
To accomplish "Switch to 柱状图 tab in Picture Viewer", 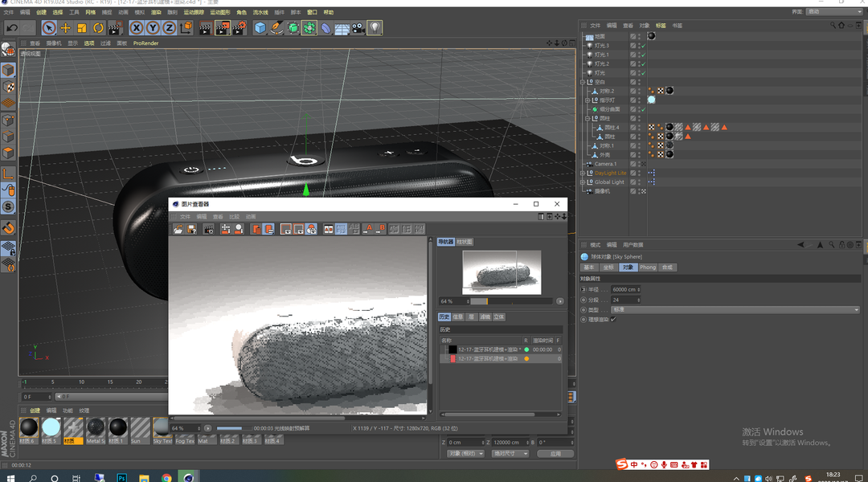I will coord(465,242).
